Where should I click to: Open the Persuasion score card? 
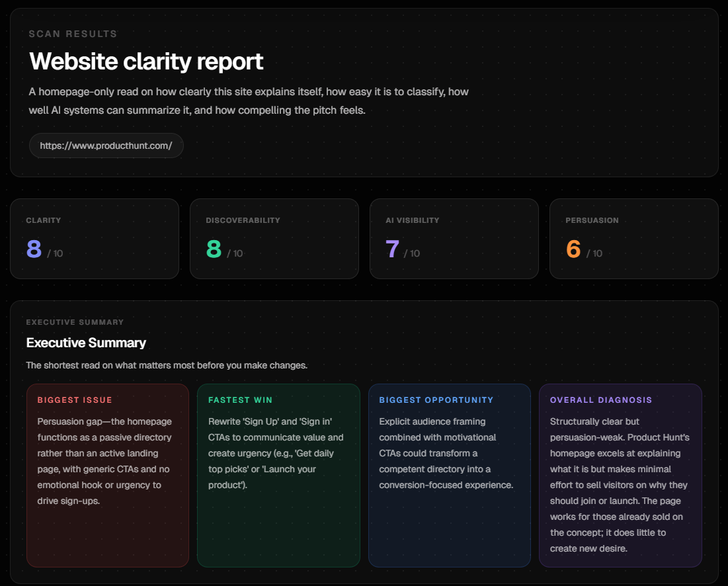[x=634, y=239]
